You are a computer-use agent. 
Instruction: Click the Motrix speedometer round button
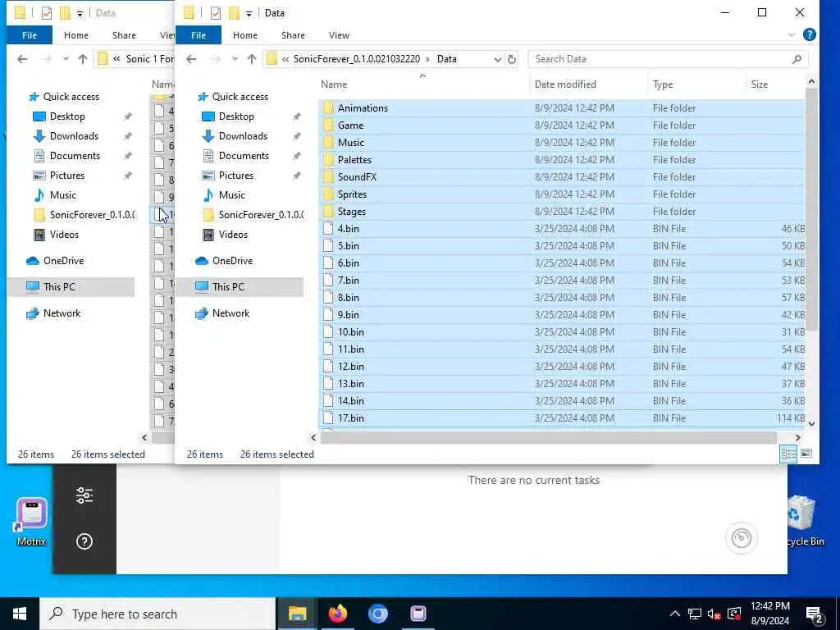point(741,537)
